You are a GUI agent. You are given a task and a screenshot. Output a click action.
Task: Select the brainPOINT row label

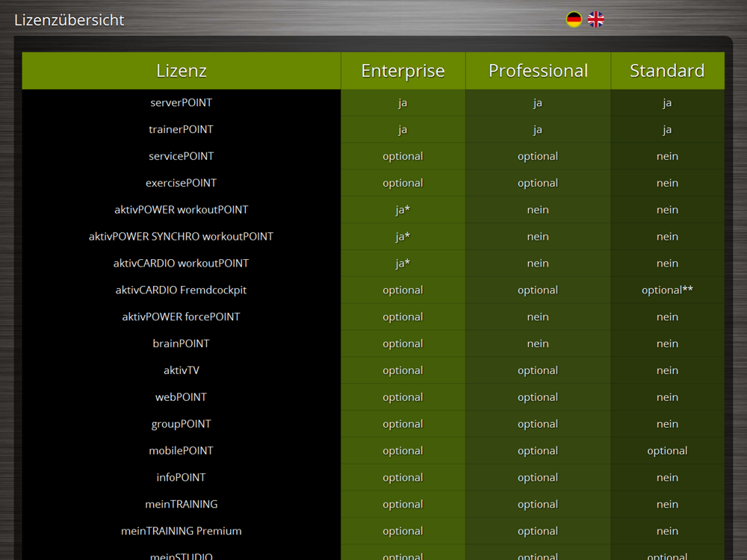point(181,343)
